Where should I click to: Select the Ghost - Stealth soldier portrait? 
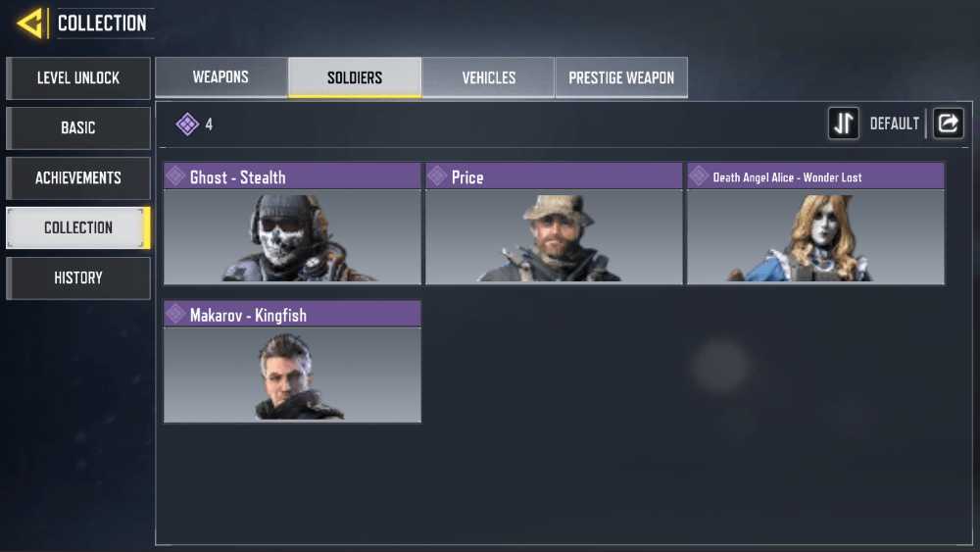[292, 237]
